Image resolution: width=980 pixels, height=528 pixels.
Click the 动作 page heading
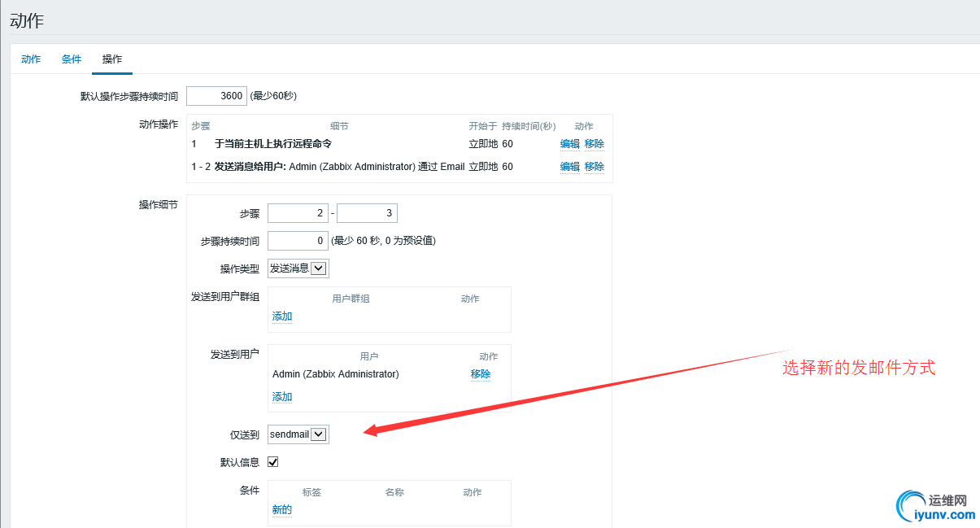(27, 21)
